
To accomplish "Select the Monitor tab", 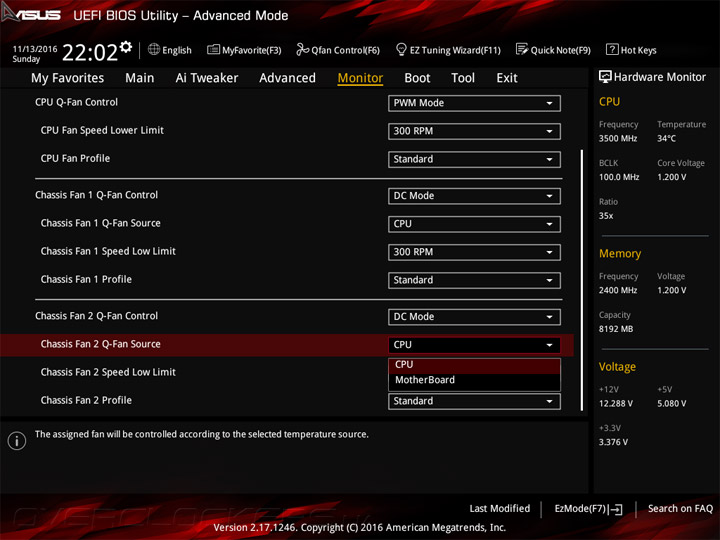I will (360, 78).
